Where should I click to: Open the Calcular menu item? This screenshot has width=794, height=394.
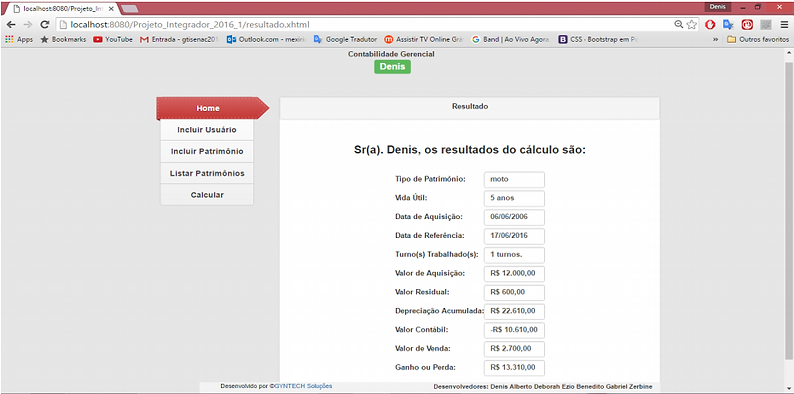[207, 194]
